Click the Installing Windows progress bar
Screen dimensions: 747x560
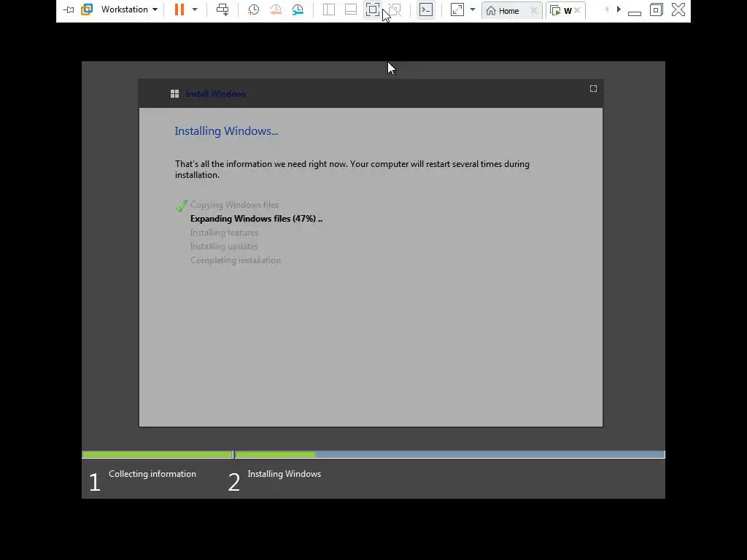[450, 455]
